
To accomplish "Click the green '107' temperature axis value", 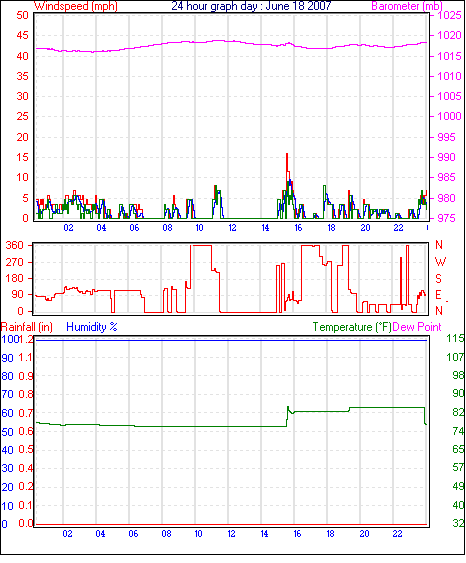I will (455, 357).
